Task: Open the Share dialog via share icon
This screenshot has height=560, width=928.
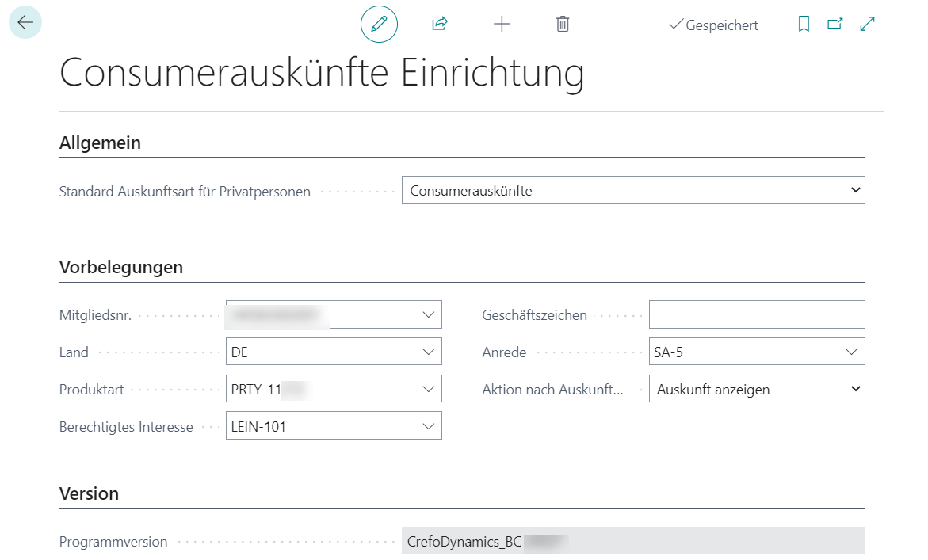Action: 439,24
